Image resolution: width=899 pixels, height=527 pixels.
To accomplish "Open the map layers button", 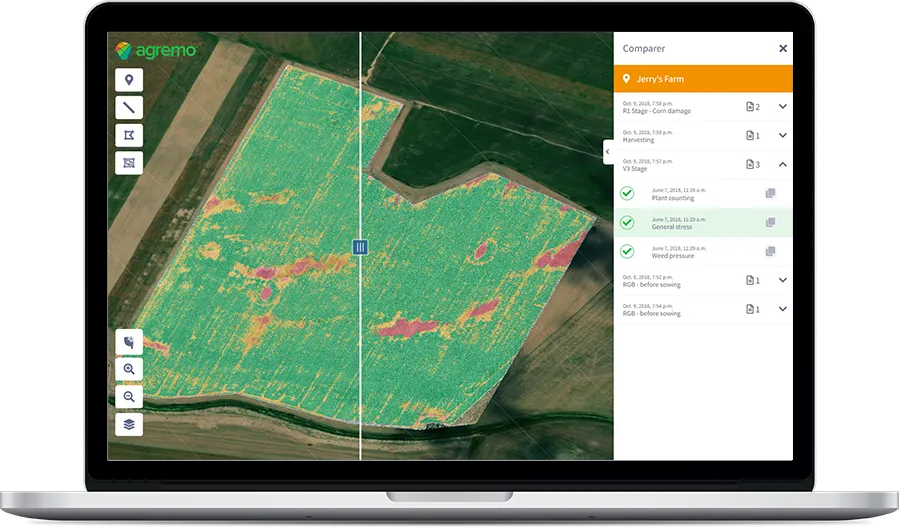I will (x=129, y=424).
